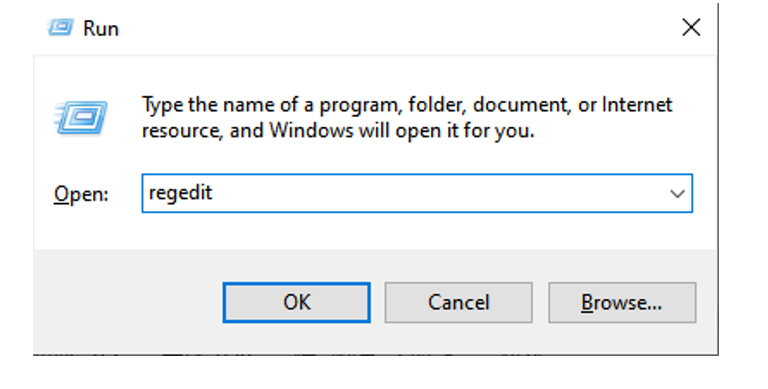Viewport: 768px width, 389px height.
Task: Click the "Open:" label
Action: (x=81, y=194)
